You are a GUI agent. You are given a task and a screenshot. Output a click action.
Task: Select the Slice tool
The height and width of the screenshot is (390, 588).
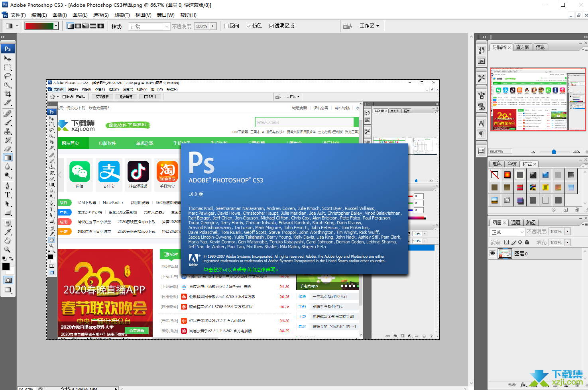[x=8, y=102]
